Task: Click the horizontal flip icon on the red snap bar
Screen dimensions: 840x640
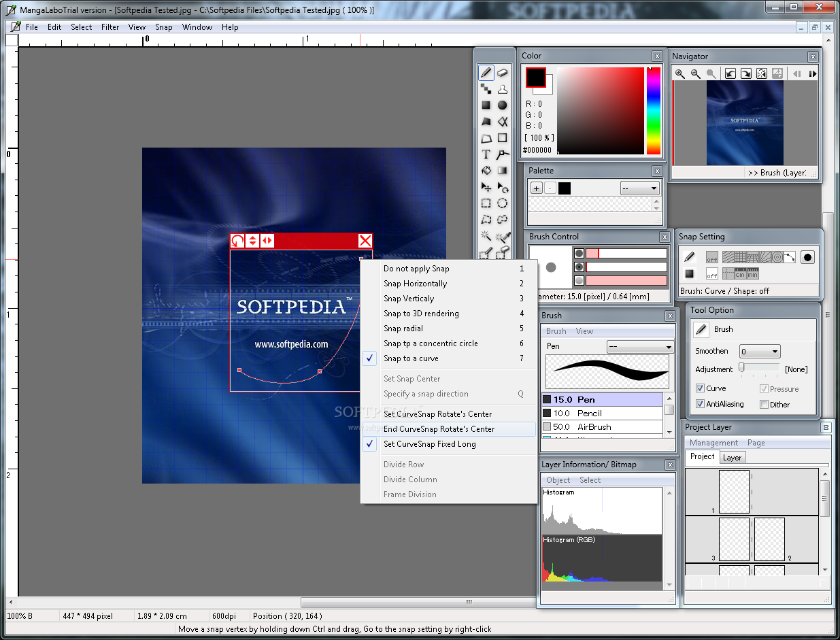Action: tap(267, 240)
